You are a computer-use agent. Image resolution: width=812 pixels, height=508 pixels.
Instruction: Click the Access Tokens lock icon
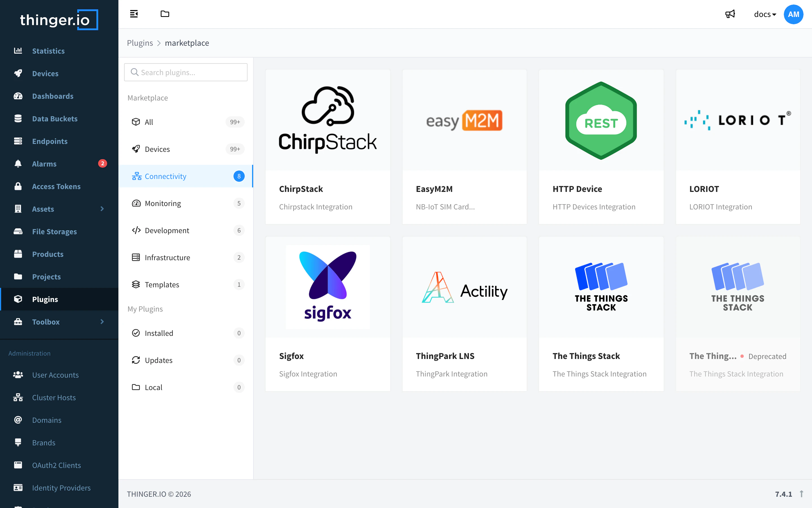coord(18,186)
